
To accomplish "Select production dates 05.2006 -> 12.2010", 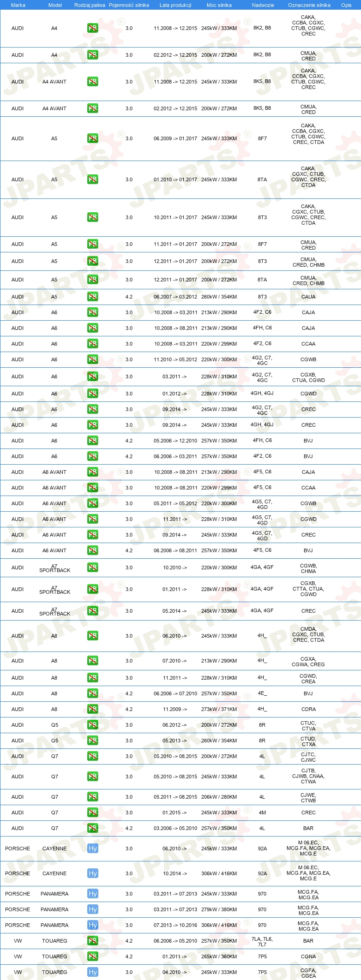I will pos(175,441).
